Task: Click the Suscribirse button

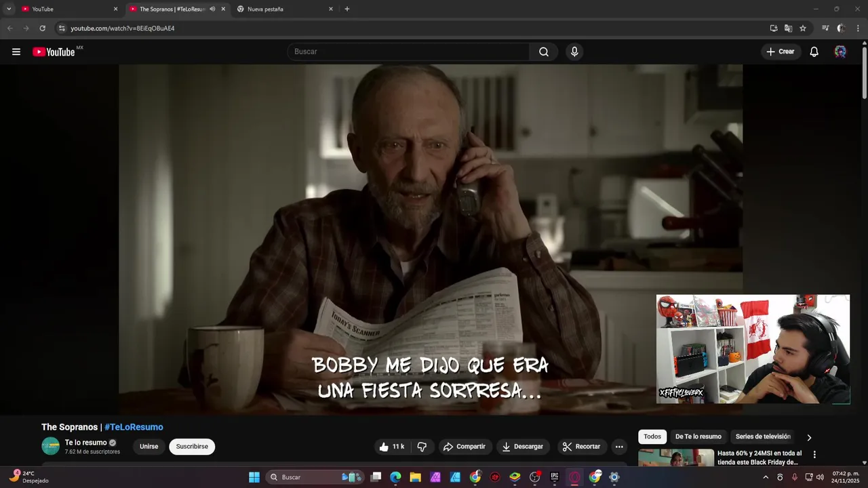Action: [192, 447]
